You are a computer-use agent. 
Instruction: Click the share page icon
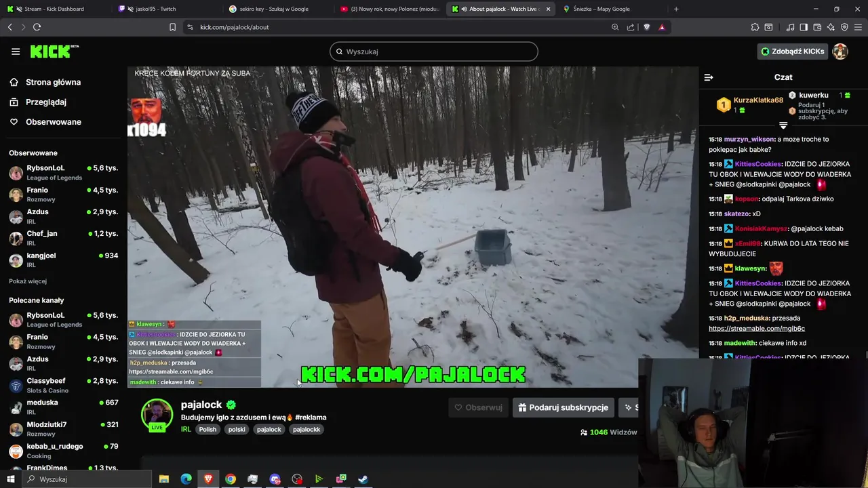point(631,27)
